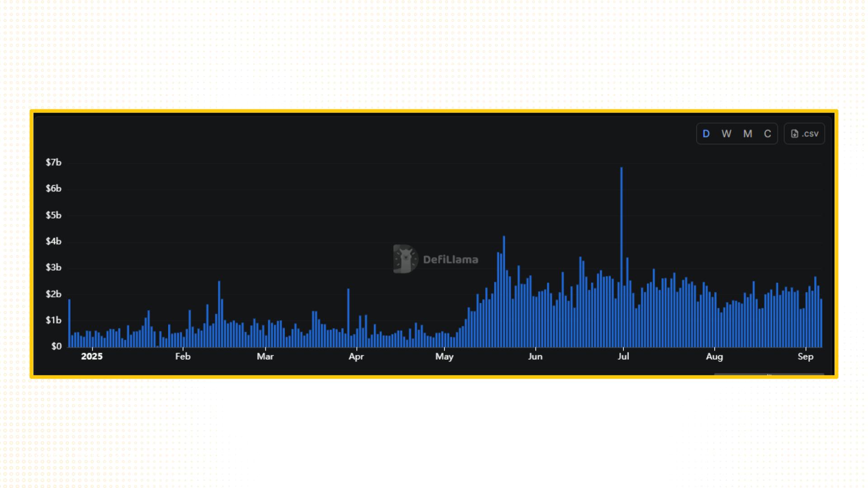Screen dimensions: 868x488
Task: Click the Jul label on the x-axis
Action: point(623,357)
